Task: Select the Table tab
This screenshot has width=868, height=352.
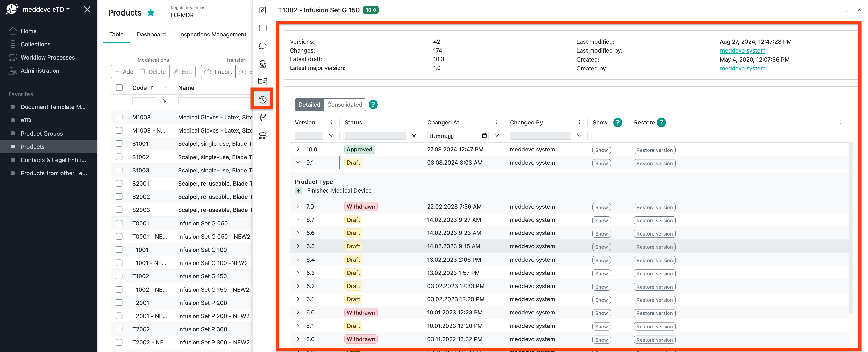Action: pyautogui.click(x=116, y=34)
